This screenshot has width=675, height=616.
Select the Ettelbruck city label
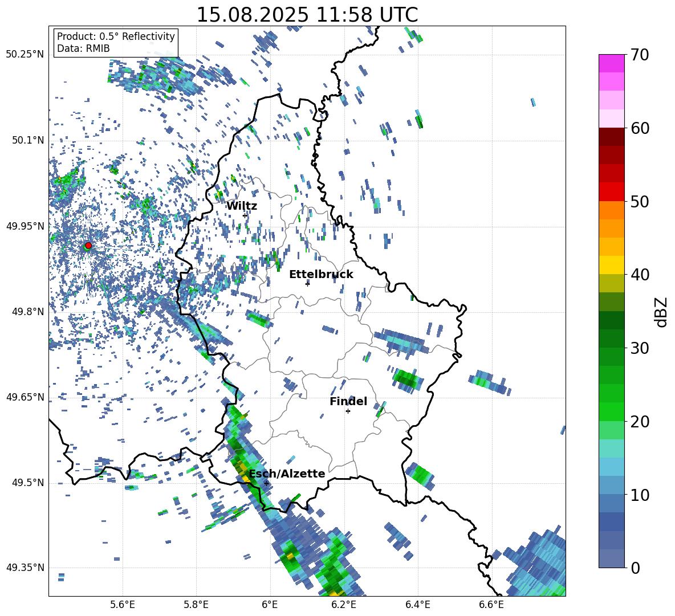(x=321, y=275)
